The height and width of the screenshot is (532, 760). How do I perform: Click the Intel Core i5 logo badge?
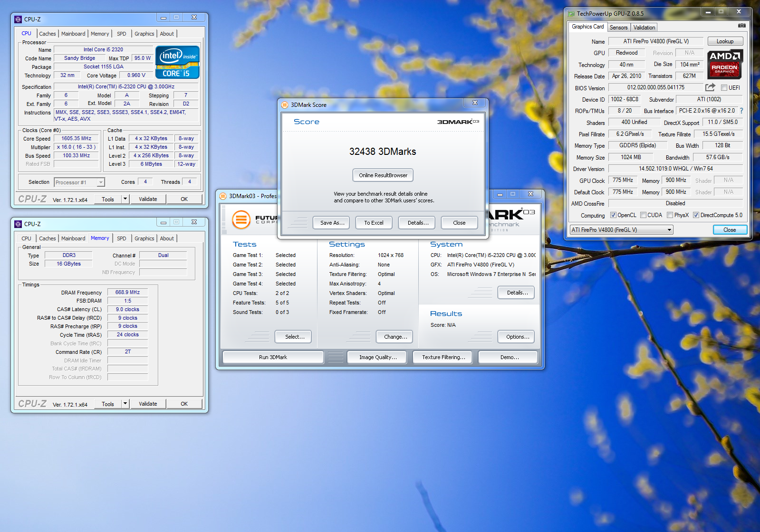(177, 62)
